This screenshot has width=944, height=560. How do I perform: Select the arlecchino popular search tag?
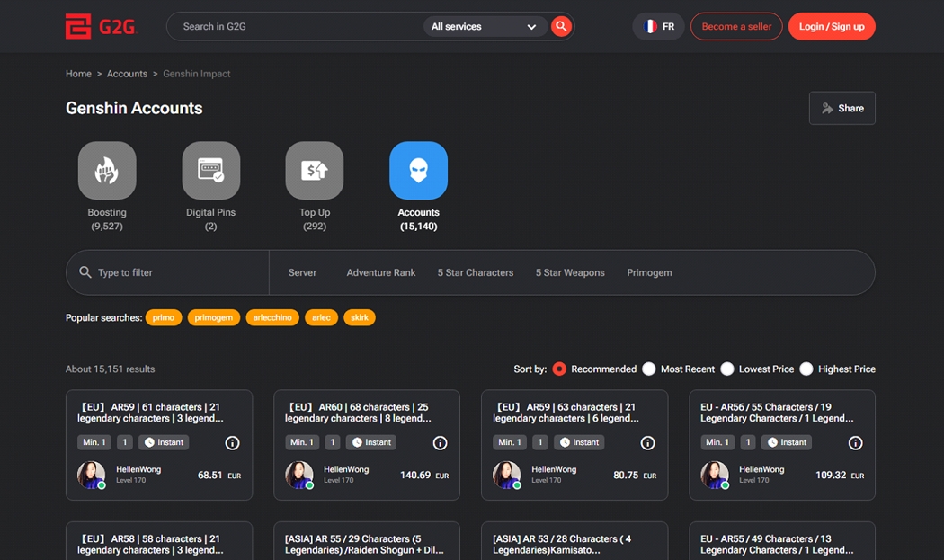point(272,317)
